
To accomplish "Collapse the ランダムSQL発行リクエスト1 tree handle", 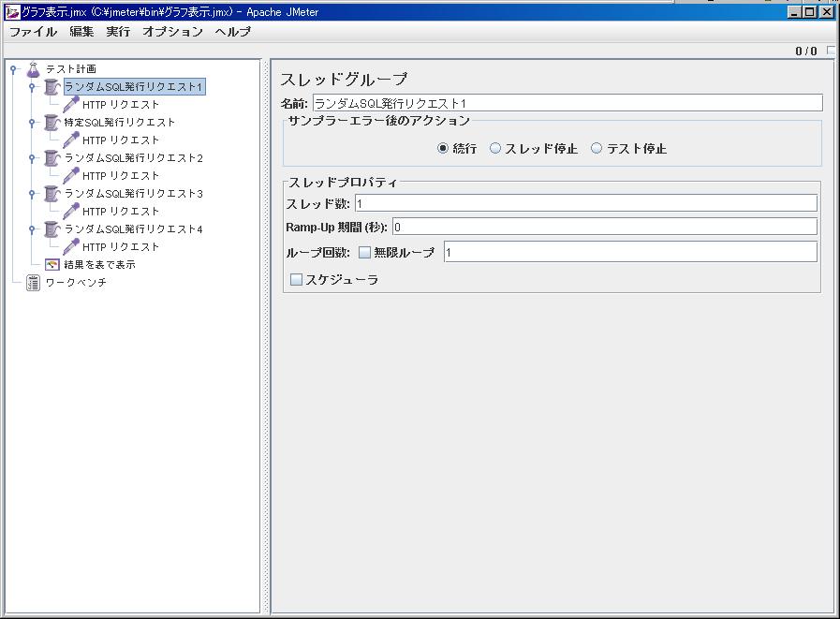I will pyautogui.click(x=32, y=87).
